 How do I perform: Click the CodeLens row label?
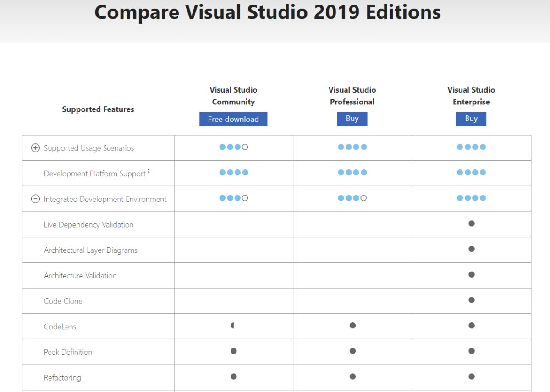pos(60,327)
